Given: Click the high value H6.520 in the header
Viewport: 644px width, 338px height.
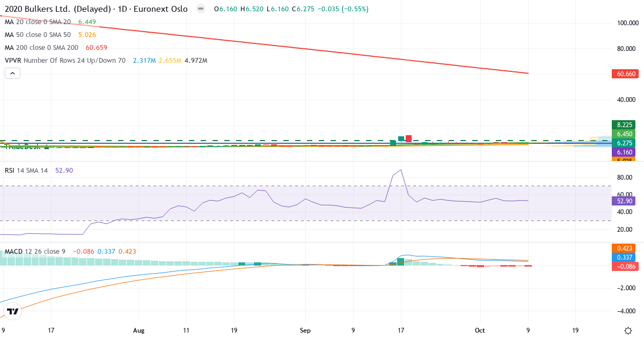Looking at the screenshot, I should pos(251,9).
